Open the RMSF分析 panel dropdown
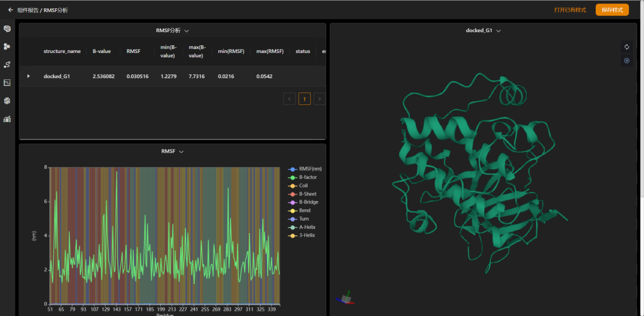The width and height of the screenshot is (644, 316). [186, 30]
